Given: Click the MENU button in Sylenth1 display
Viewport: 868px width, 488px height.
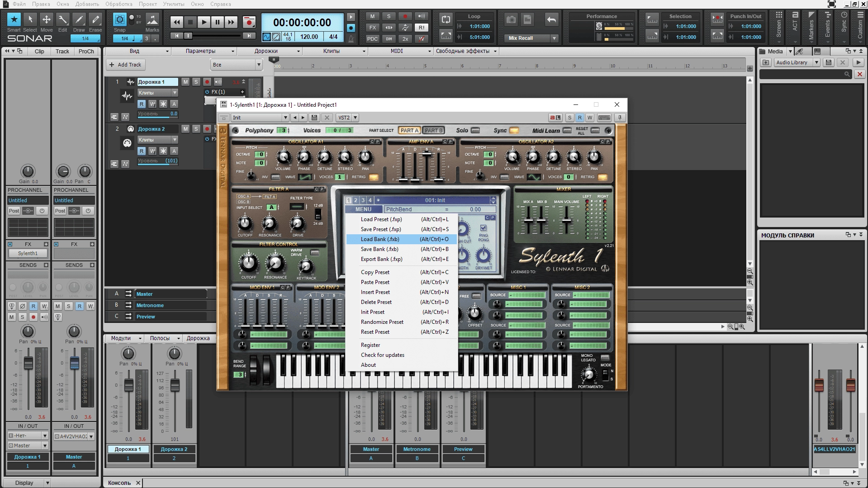Looking at the screenshot, I should pyautogui.click(x=364, y=209).
